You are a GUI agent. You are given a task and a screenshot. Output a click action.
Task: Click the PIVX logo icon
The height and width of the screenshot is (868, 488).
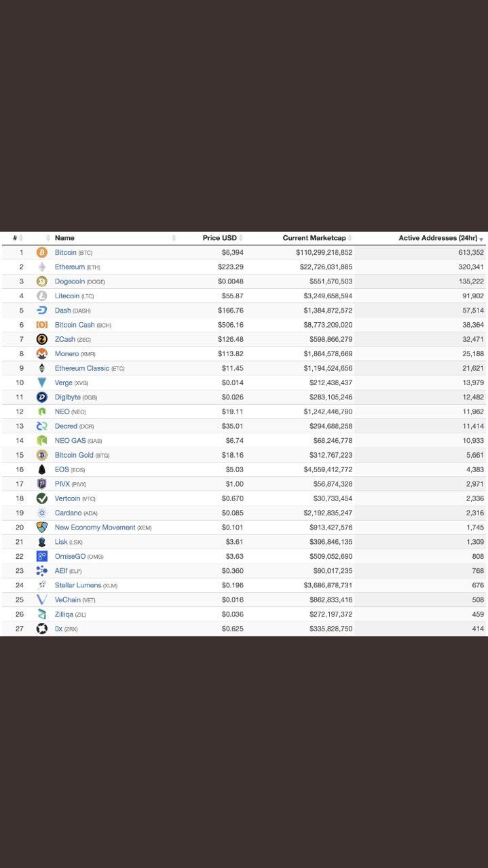point(41,484)
